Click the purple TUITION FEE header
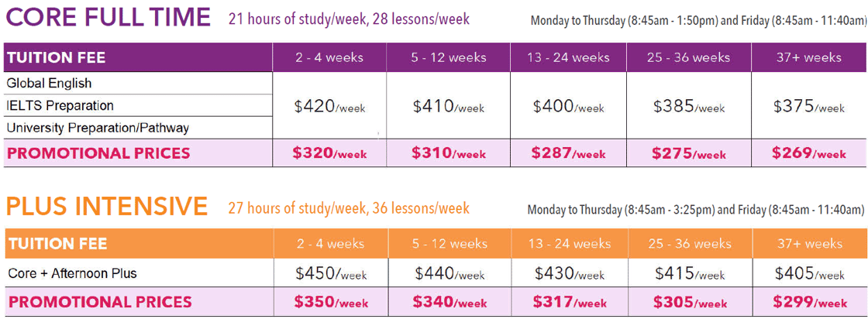Viewport: 868px width, 319px height. (x=56, y=57)
